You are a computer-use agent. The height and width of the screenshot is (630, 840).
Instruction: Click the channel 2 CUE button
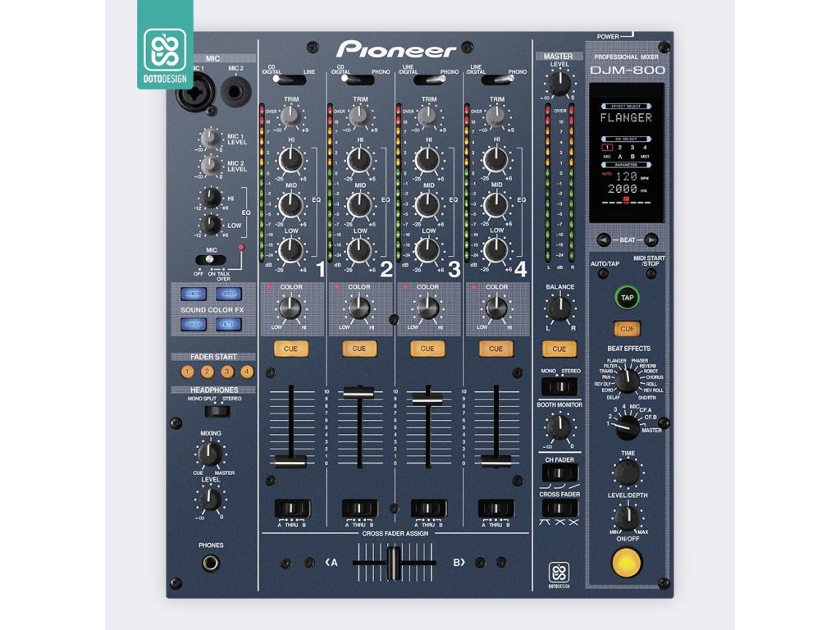pos(359,349)
